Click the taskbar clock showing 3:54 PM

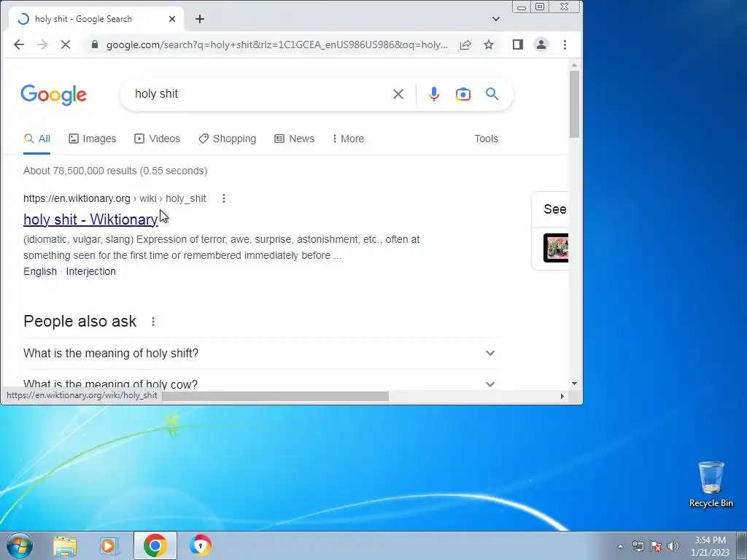point(710,545)
